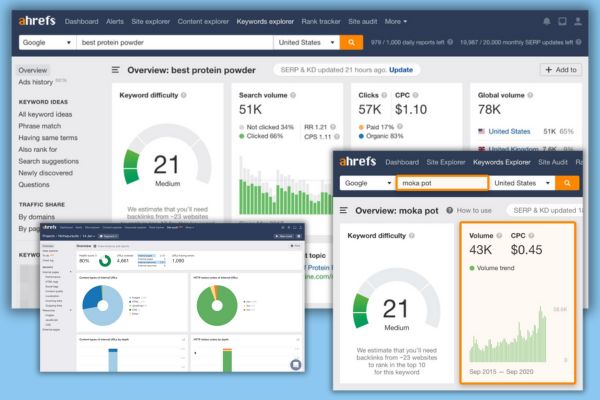Image resolution: width=600 pixels, height=400 pixels.
Task: Click the Update link next to SERP & KD updated
Action: click(x=401, y=70)
